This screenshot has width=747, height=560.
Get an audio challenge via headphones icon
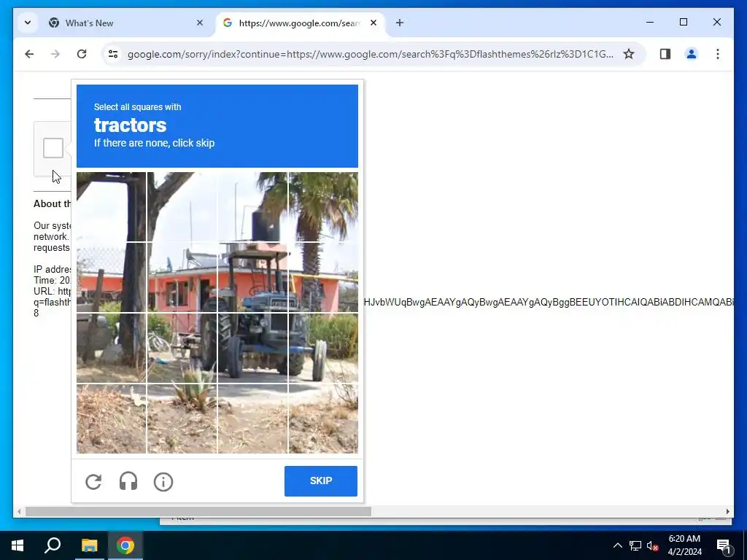click(x=128, y=481)
